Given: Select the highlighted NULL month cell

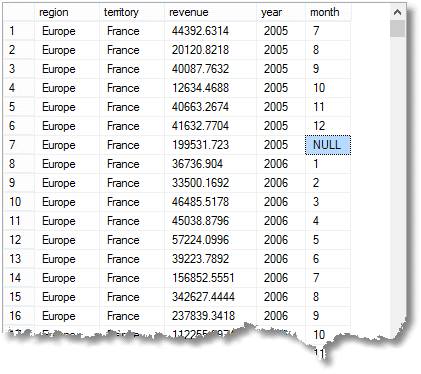Looking at the screenshot, I should click(x=328, y=145).
